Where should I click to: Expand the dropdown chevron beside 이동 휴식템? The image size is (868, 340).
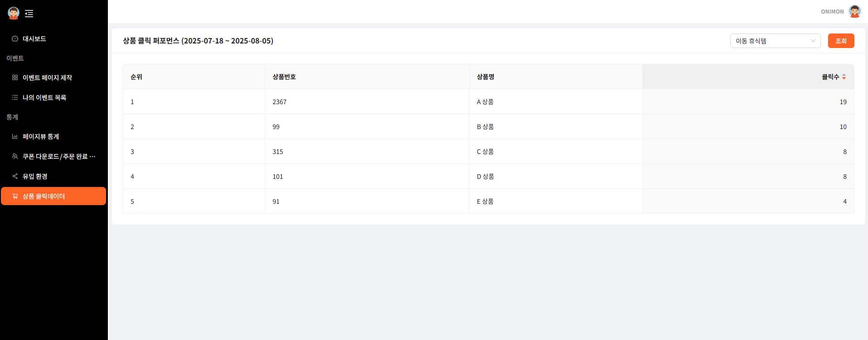click(x=813, y=41)
